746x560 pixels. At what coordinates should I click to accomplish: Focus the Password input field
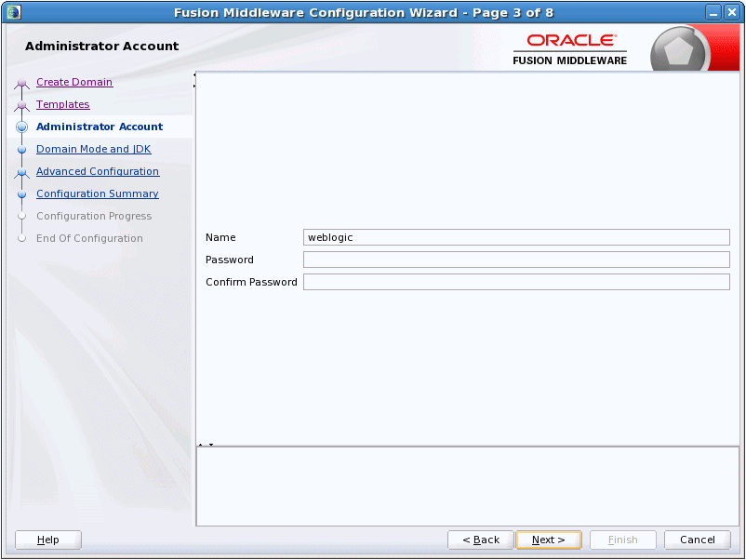516,260
